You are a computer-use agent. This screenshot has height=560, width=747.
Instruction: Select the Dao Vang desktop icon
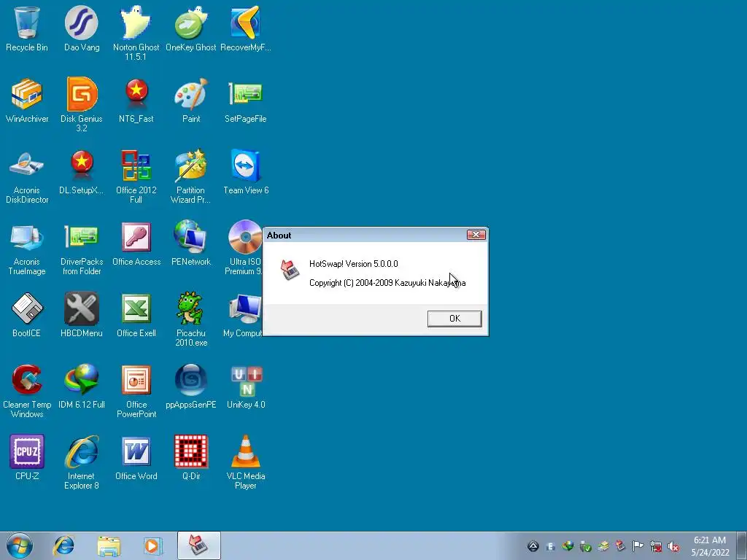pos(82,28)
